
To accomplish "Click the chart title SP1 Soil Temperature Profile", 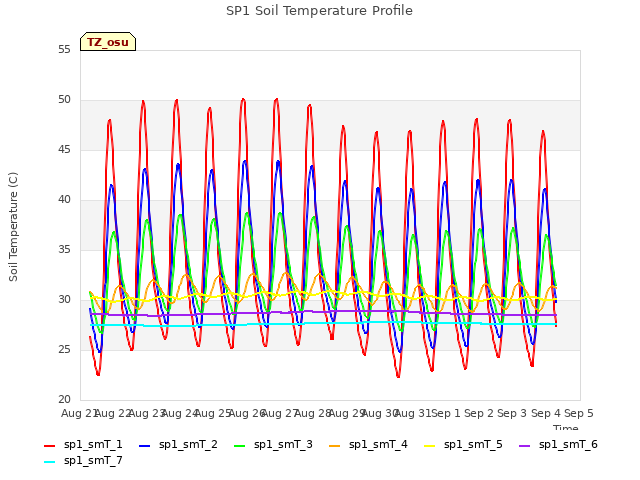I will tap(320, 11).
